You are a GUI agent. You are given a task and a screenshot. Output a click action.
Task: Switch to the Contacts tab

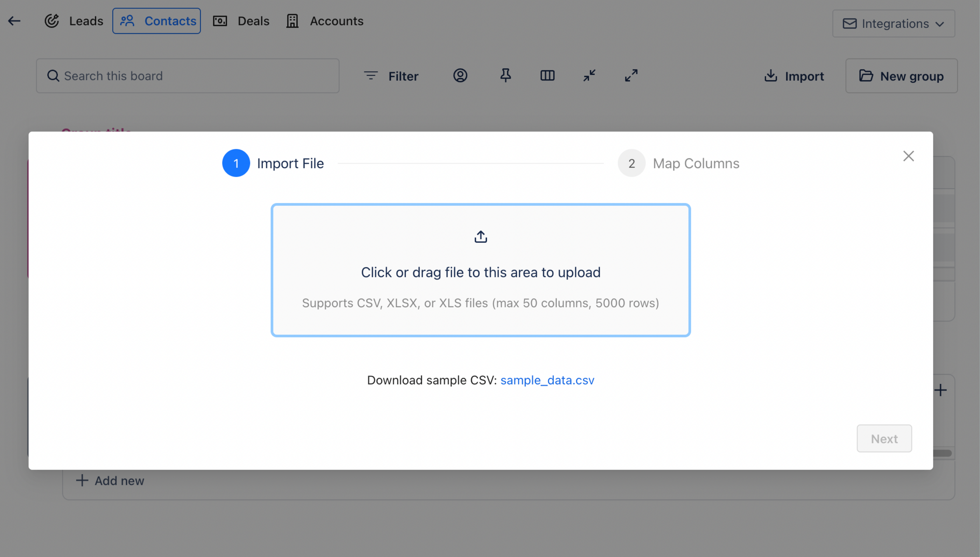click(x=156, y=21)
